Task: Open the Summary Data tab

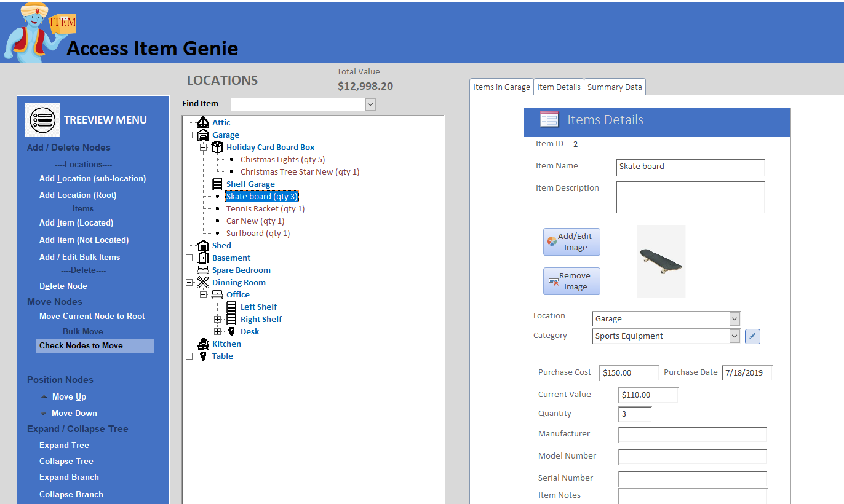Action: [x=614, y=87]
